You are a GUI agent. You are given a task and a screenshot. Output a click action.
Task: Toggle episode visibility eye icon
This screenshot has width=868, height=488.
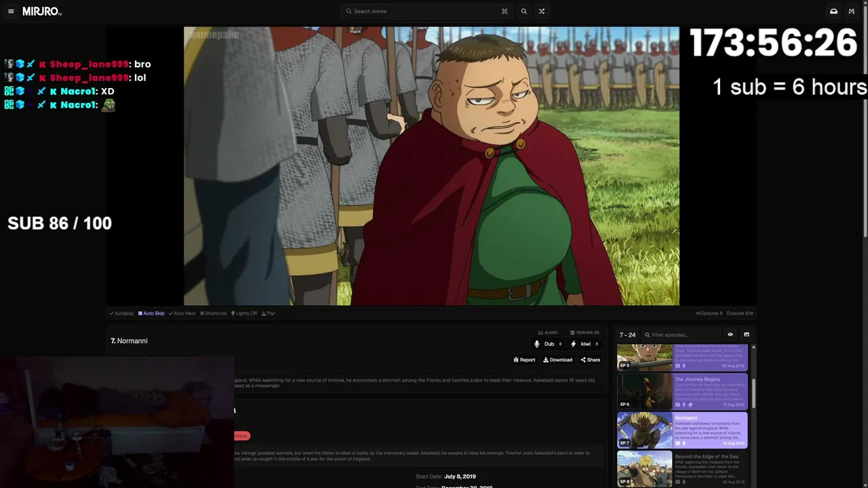click(730, 335)
